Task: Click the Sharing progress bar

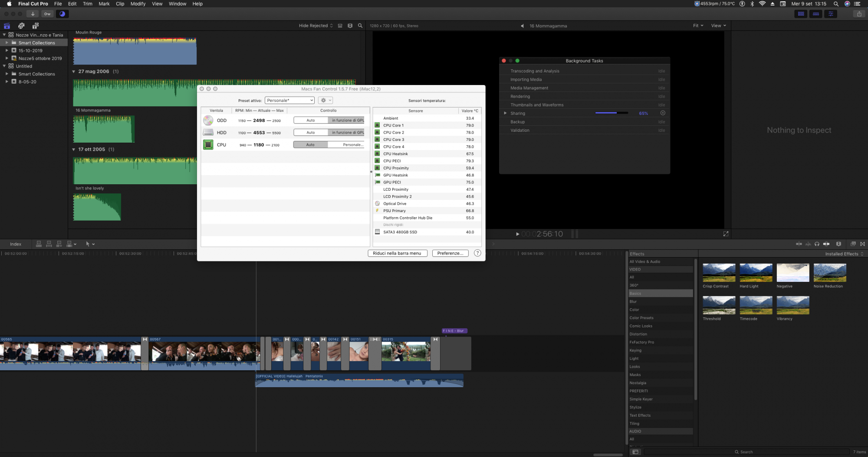Action: [x=612, y=113]
